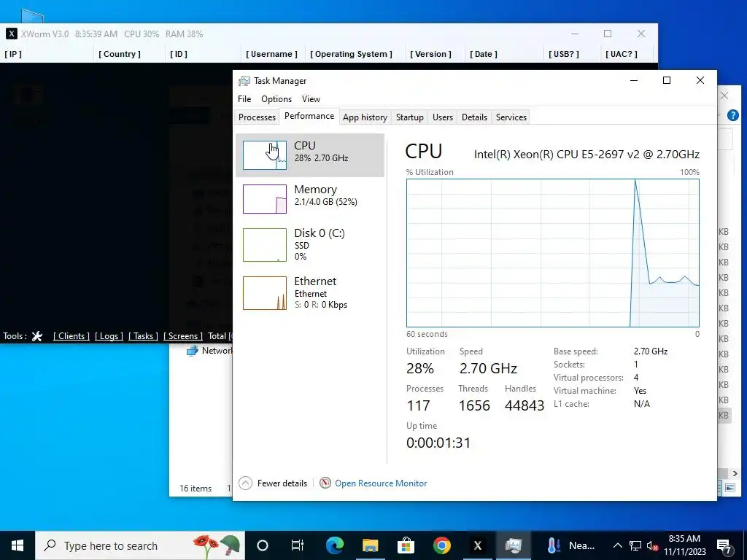Sort XWorm list by [ Username ] column
The width and height of the screenshot is (747, 560).
[271, 54]
